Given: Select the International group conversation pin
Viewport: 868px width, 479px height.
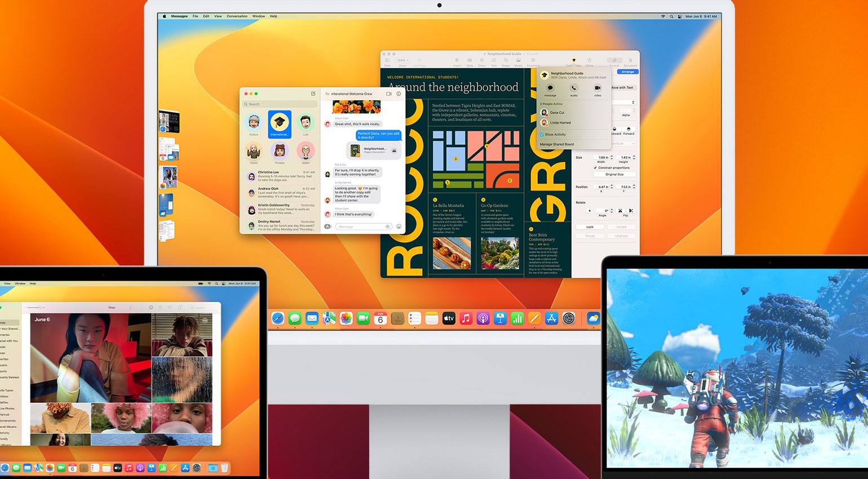Looking at the screenshot, I should pyautogui.click(x=280, y=124).
